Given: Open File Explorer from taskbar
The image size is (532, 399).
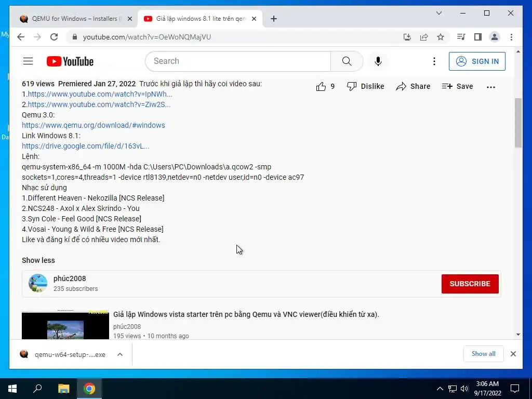Looking at the screenshot, I should pyautogui.click(x=63, y=389).
